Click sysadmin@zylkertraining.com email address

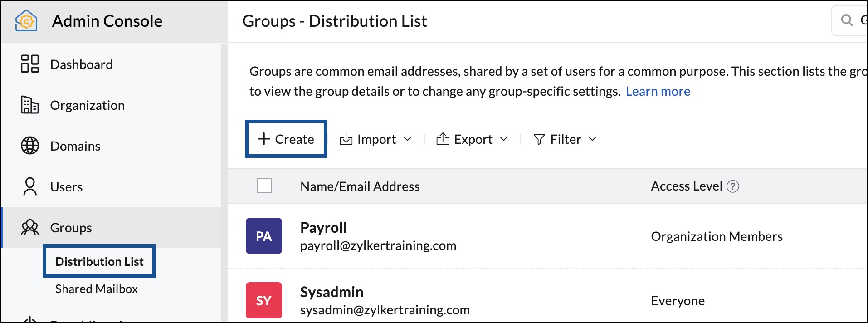385,310
